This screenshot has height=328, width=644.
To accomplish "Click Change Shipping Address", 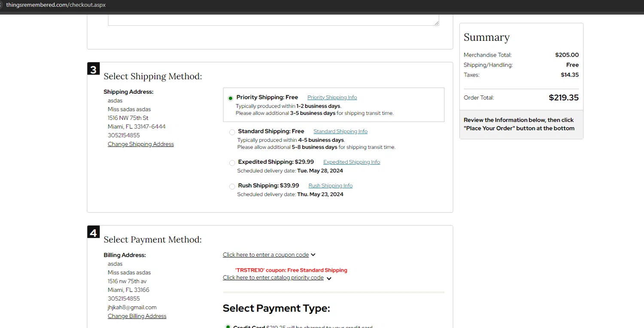I will [x=141, y=144].
